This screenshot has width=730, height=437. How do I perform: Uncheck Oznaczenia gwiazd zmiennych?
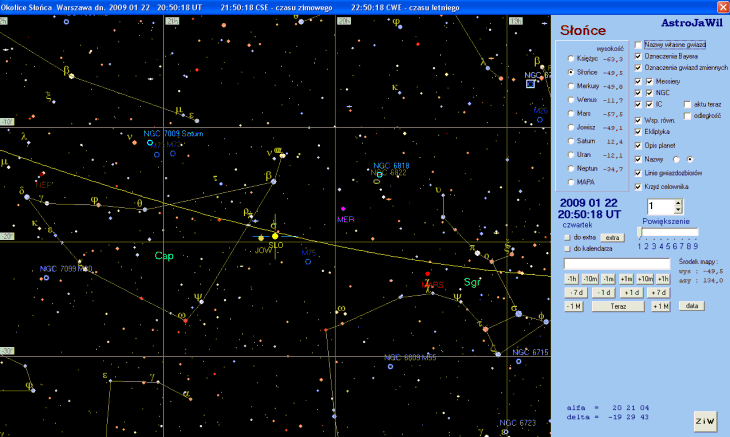638,68
